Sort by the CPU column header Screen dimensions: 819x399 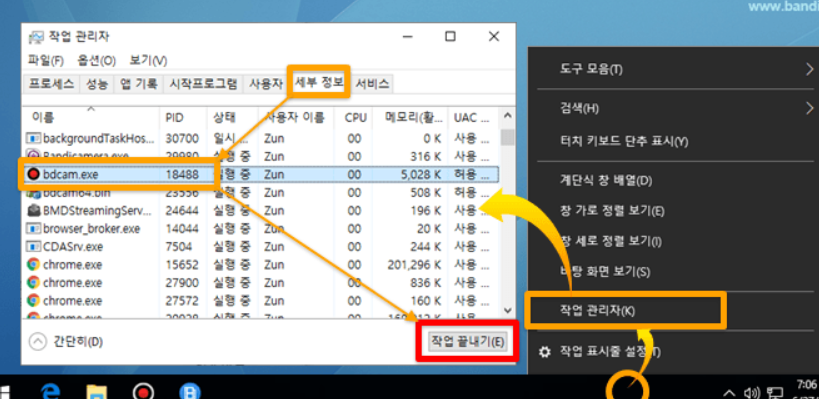[x=353, y=118]
